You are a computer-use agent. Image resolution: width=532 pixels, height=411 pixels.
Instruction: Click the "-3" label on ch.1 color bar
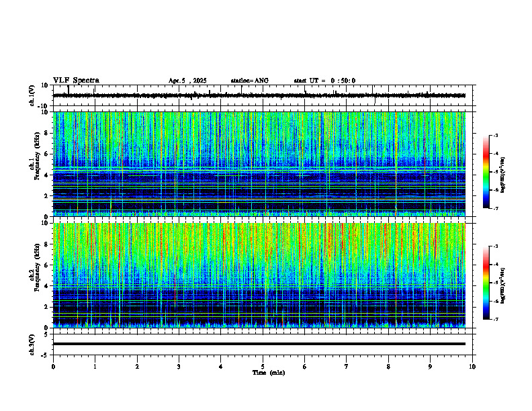click(495, 136)
